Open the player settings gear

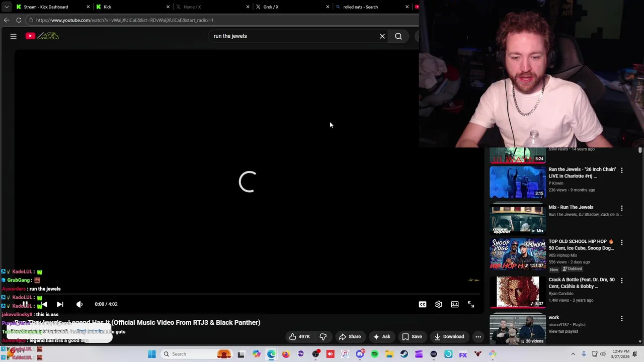(439, 304)
